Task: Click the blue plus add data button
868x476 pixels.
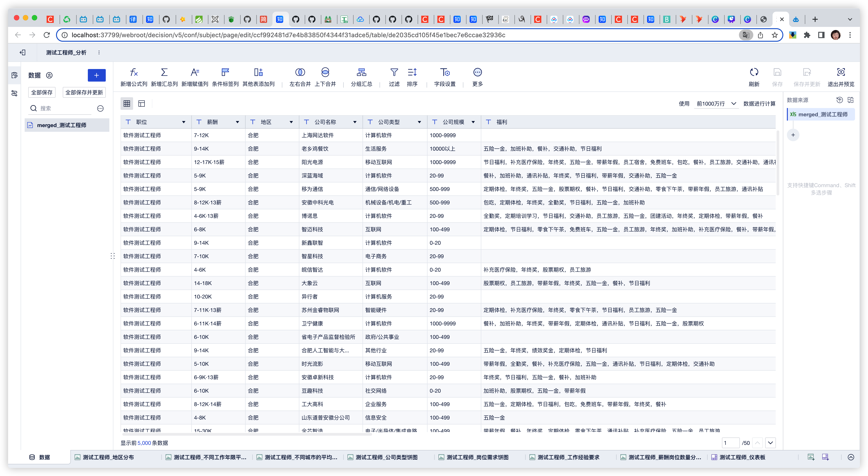Action: [x=96, y=75]
